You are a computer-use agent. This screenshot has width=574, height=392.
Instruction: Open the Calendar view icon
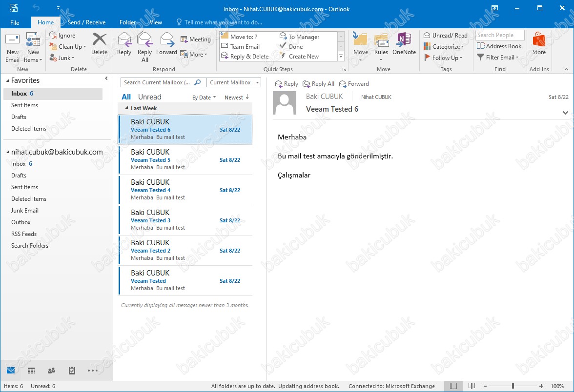click(x=31, y=371)
